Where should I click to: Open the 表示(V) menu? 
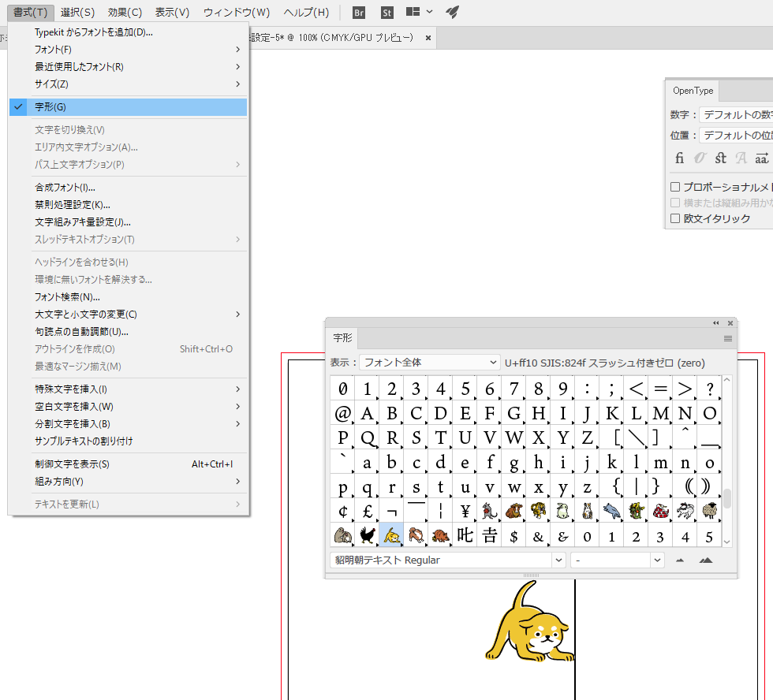click(172, 13)
